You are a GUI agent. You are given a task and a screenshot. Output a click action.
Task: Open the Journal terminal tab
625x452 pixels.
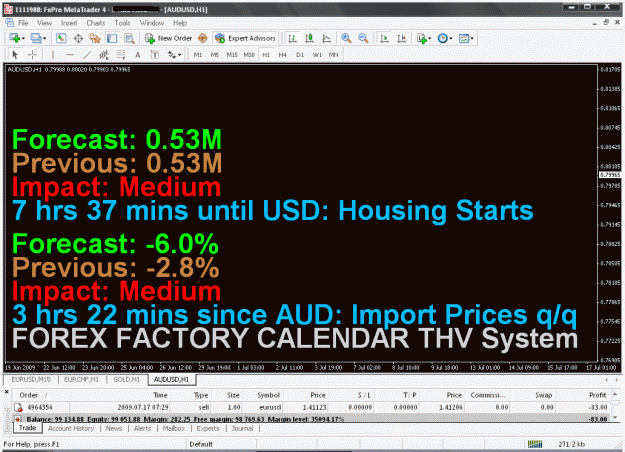[x=242, y=428]
